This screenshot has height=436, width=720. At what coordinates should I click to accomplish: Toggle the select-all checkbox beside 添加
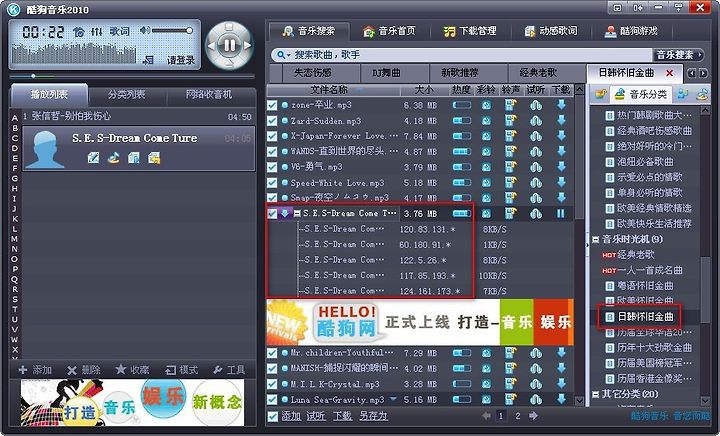tap(272, 416)
